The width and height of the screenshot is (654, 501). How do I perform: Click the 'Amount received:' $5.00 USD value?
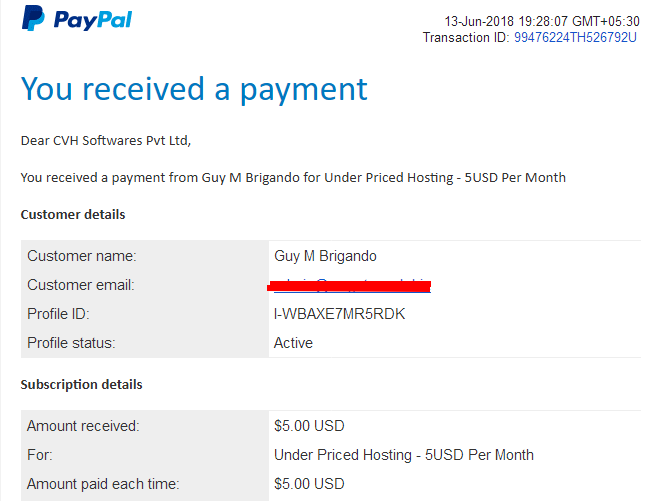pyautogui.click(x=309, y=426)
